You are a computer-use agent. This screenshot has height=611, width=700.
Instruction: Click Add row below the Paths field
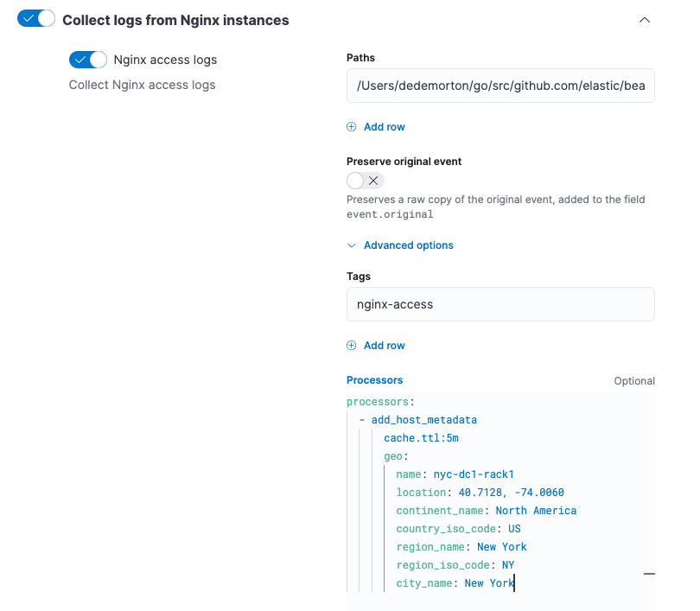pos(384,127)
